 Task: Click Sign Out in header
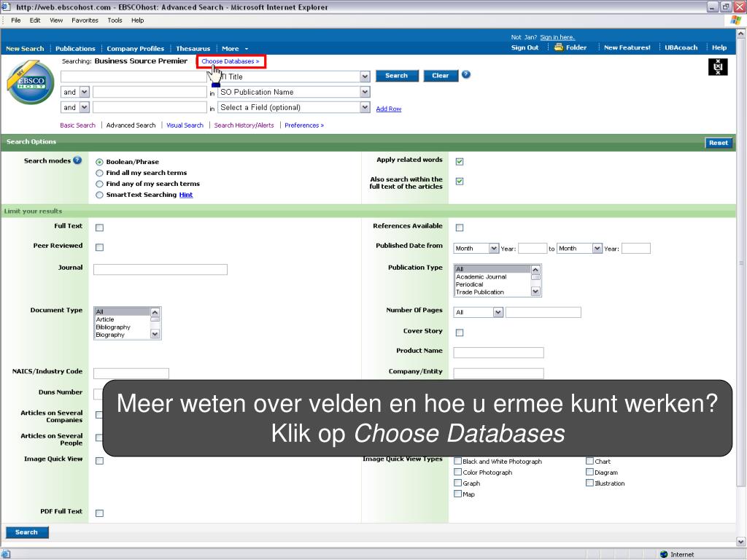[525, 47]
